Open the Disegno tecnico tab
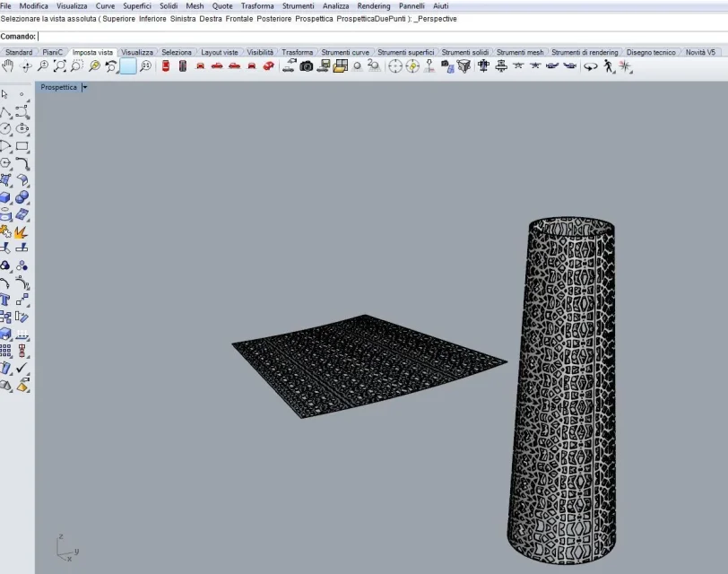 pyautogui.click(x=651, y=53)
